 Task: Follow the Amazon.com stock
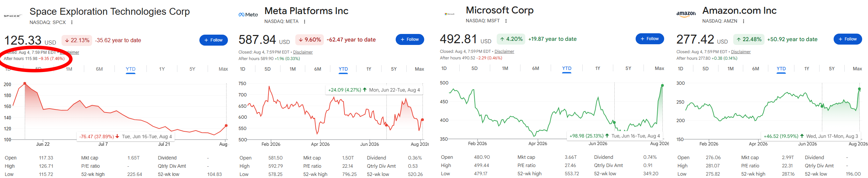pyautogui.click(x=848, y=39)
